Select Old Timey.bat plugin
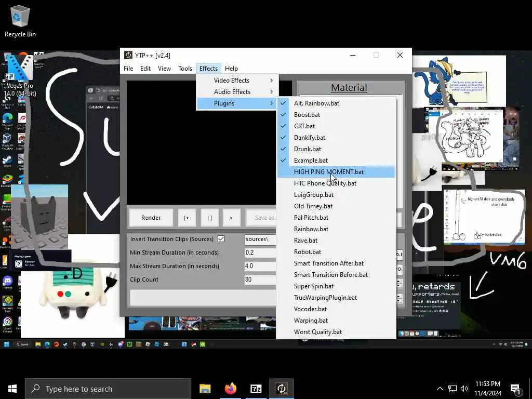 [336, 206]
